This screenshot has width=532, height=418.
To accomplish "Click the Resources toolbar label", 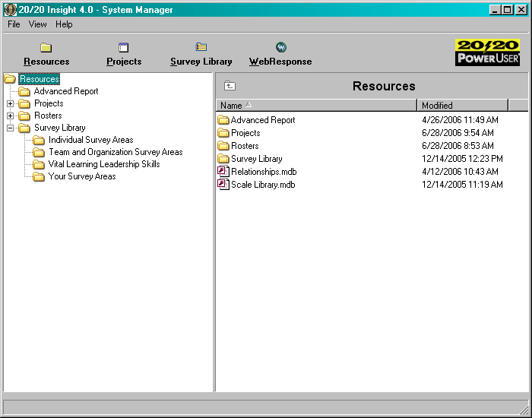I will 46,62.
